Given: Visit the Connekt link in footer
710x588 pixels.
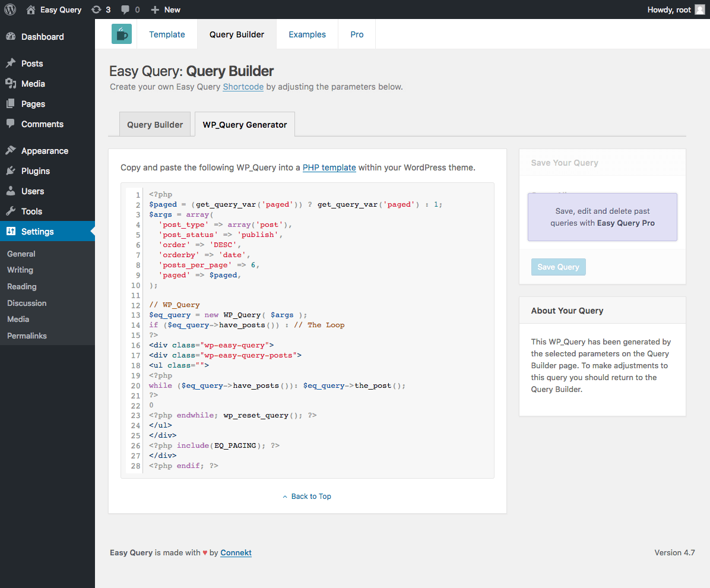Looking at the screenshot, I should click(x=236, y=553).
